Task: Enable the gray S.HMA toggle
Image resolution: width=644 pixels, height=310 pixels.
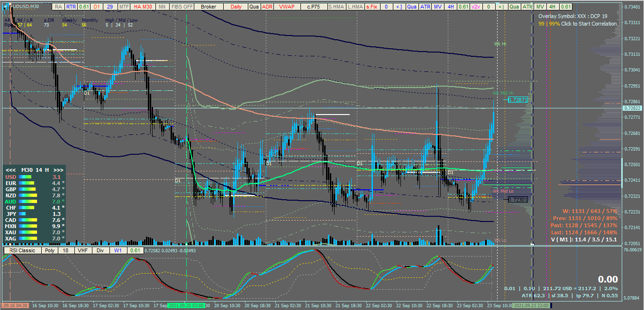Action: coord(336,7)
